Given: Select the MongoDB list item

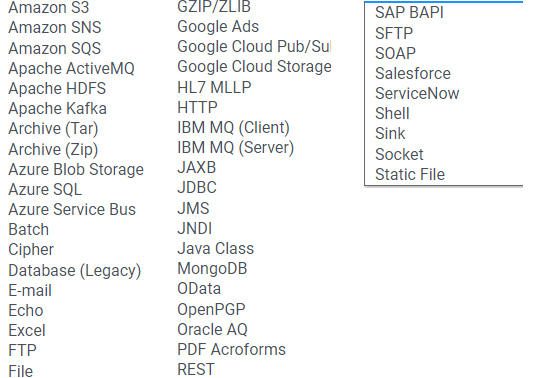Looking at the screenshot, I should click(212, 269).
